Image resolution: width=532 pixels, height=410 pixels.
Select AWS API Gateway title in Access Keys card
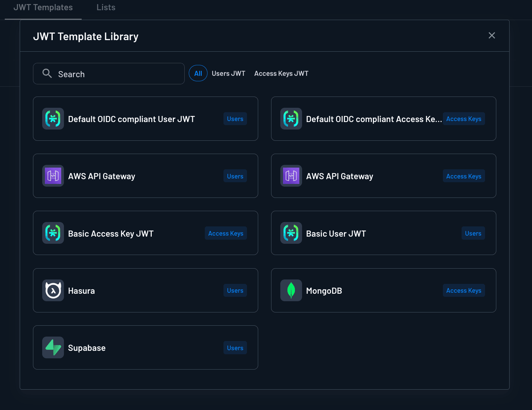point(340,176)
